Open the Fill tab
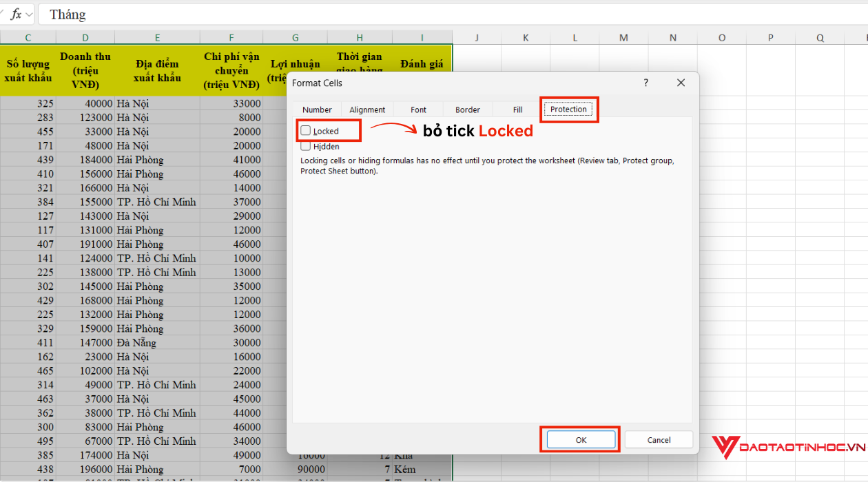Image resolution: width=868 pixels, height=482 pixels. pos(517,109)
